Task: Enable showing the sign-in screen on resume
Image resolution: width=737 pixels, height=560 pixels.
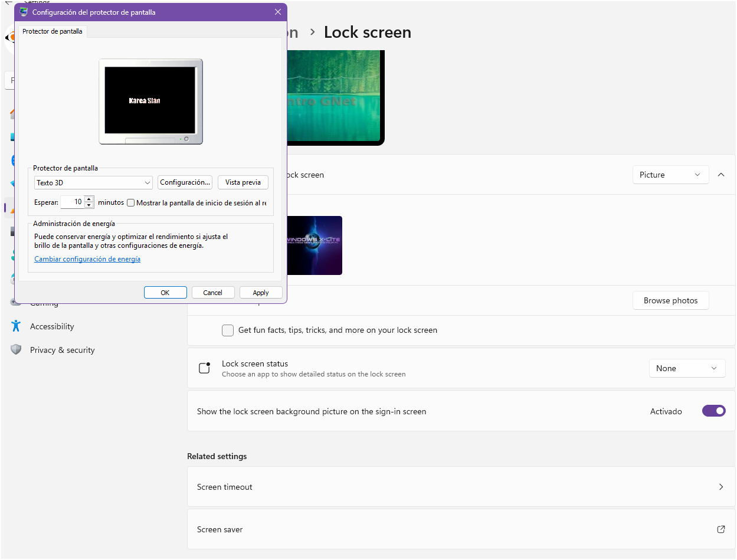Action: coord(131,202)
